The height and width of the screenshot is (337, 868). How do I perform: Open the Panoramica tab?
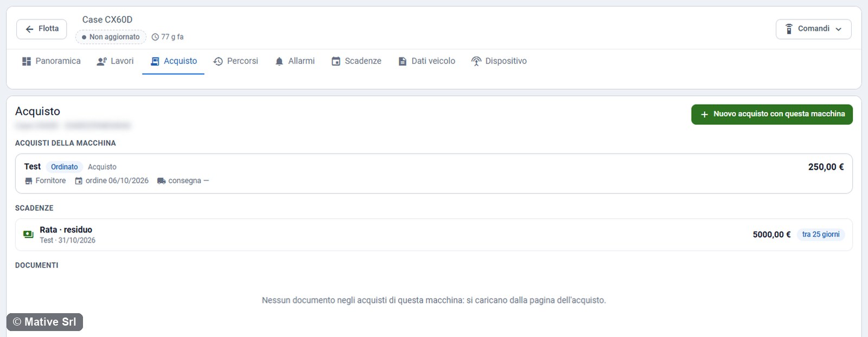coord(51,61)
